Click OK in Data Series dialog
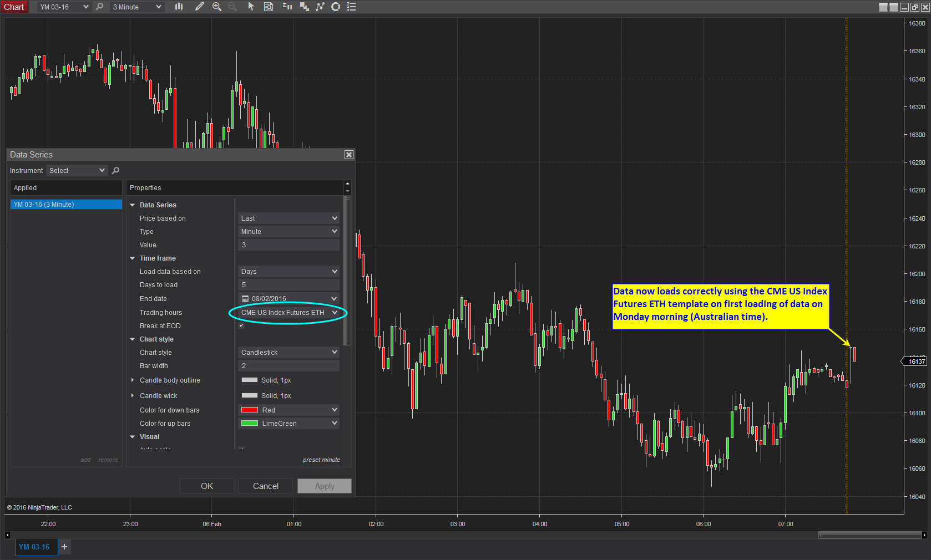The height and width of the screenshot is (560, 931). pos(207,486)
